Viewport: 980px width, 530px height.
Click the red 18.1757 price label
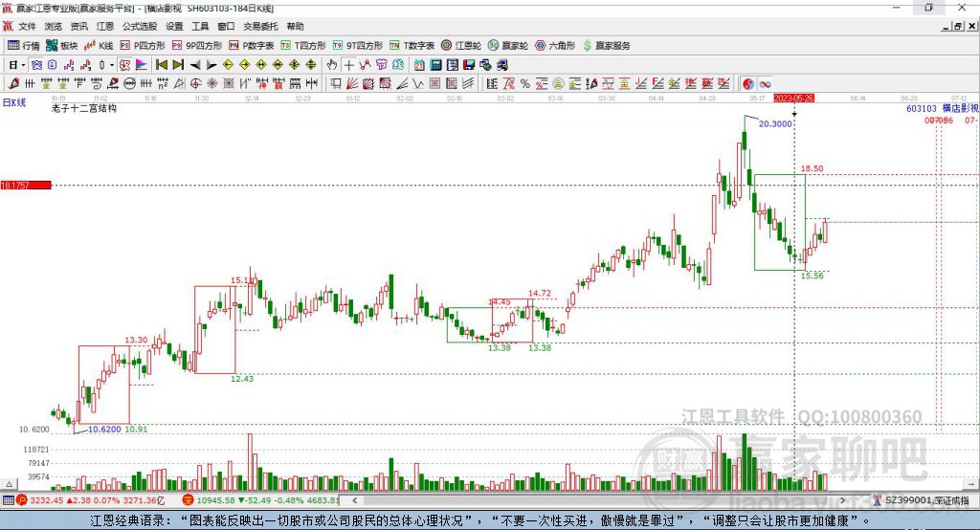(26, 185)
